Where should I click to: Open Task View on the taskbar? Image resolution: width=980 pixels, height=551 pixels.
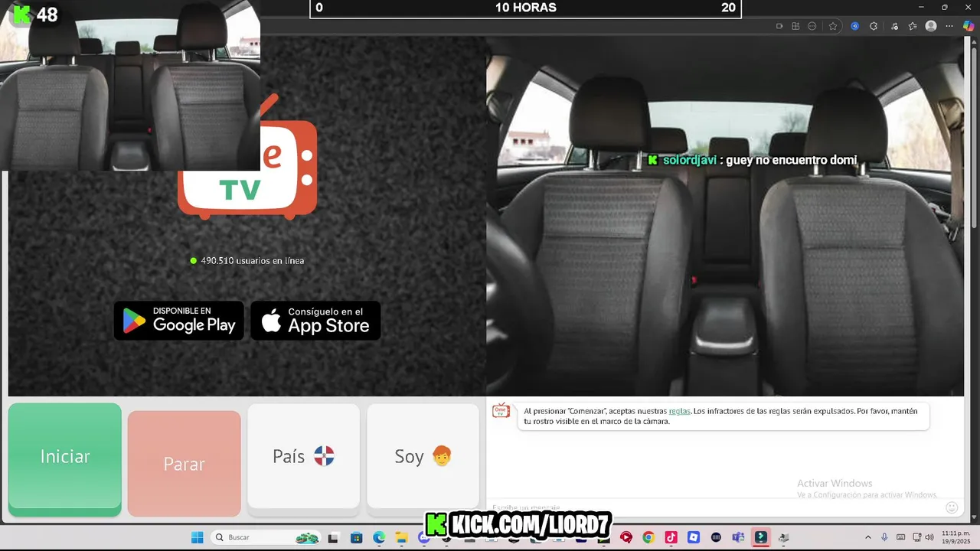click(x=333, y=537)
